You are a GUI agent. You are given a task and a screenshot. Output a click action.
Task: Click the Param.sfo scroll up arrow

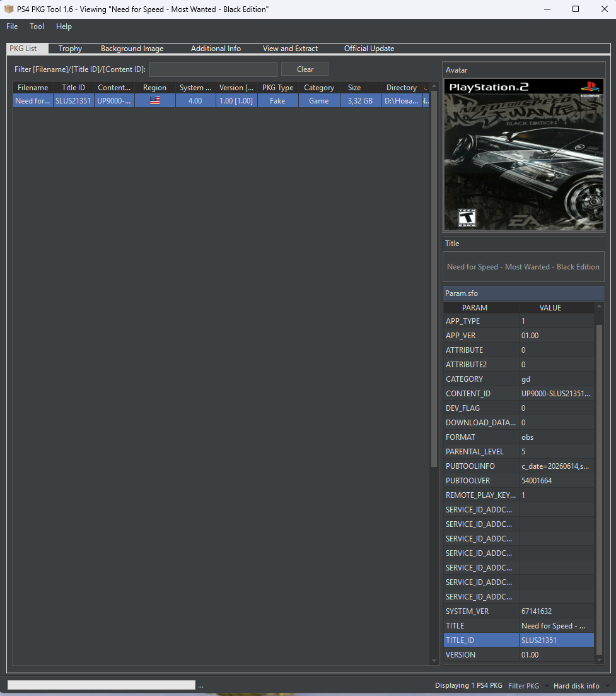(599, 307)
